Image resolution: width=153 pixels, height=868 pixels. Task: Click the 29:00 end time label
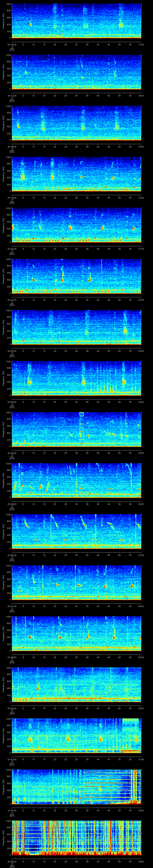pos(141,657)
